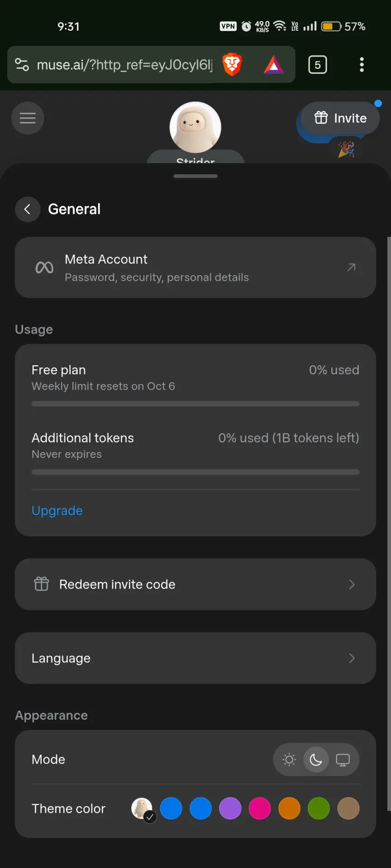Tap the Strider avatar picture
This screenshot has width=391, height=868.
(195, 127)
